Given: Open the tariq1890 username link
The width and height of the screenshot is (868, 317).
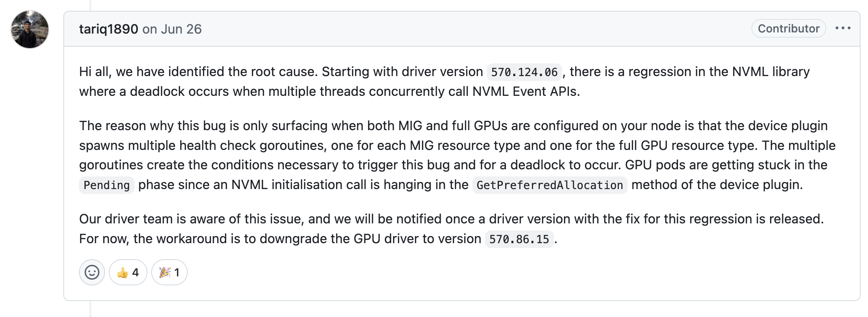Looking at the screenshot, I should click(x=108, y=29).
